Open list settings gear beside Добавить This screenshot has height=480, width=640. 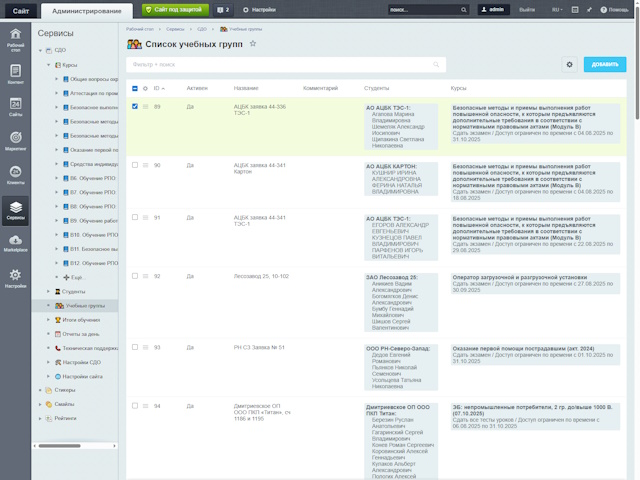coord(569,64)
